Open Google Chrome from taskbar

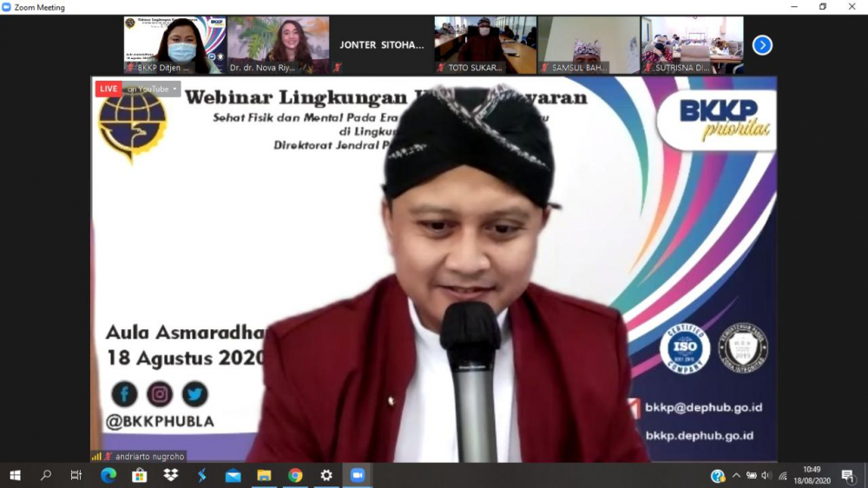coord(295,475)
